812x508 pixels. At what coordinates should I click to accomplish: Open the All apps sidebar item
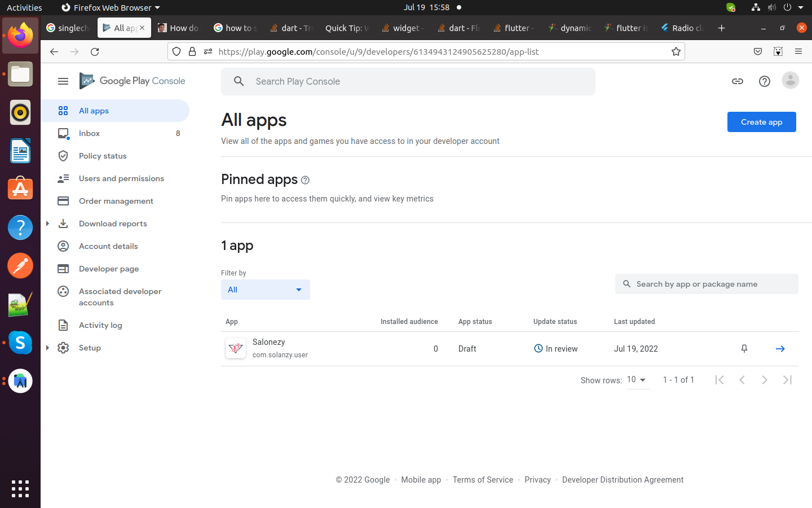click(x=115, y=111)
